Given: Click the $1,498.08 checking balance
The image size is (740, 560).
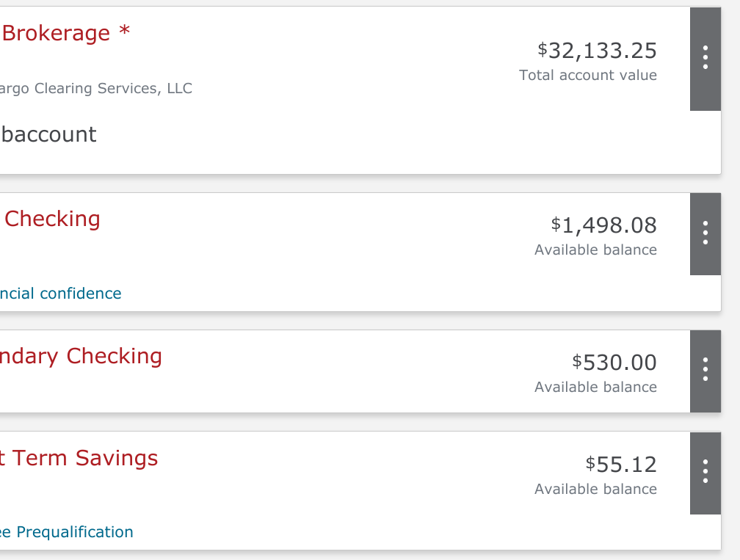Looking at the screenshot, I should 603,225.
